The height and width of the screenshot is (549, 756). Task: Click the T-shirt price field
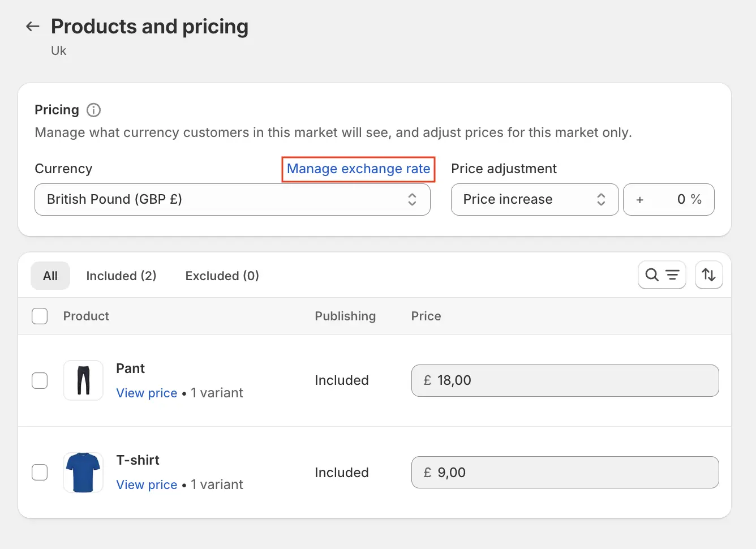(x=565, y=473)
